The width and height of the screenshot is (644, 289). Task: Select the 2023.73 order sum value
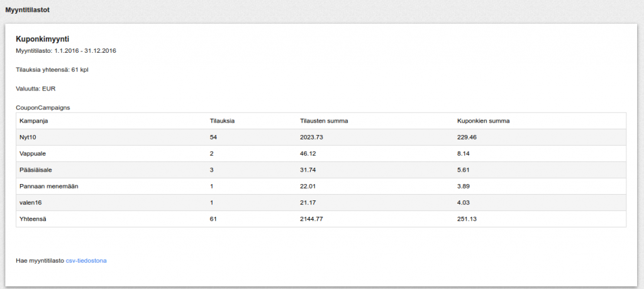[311, 137]
